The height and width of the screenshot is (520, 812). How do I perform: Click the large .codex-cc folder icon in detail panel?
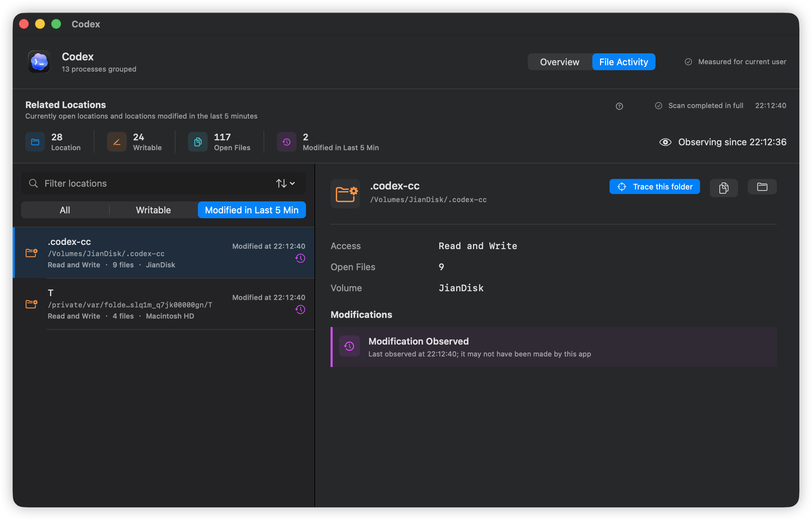click(x=345, y=194)
